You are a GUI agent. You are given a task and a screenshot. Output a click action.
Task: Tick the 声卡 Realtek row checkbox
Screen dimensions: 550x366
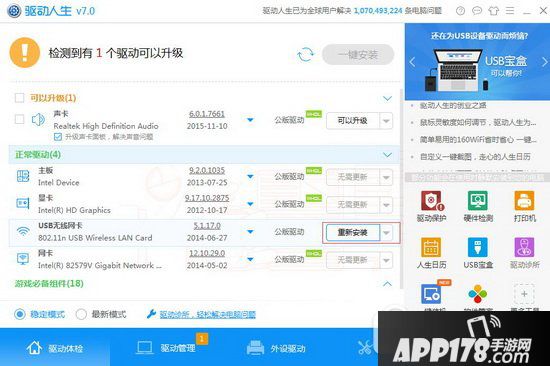click(19, 119)
